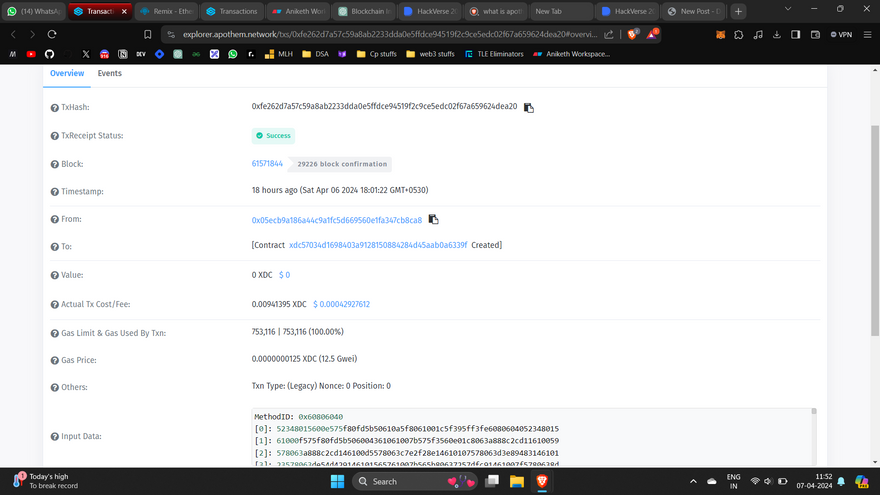Copy the From address
Viewport: 880px width, 495px height.
tap(433, 219)
